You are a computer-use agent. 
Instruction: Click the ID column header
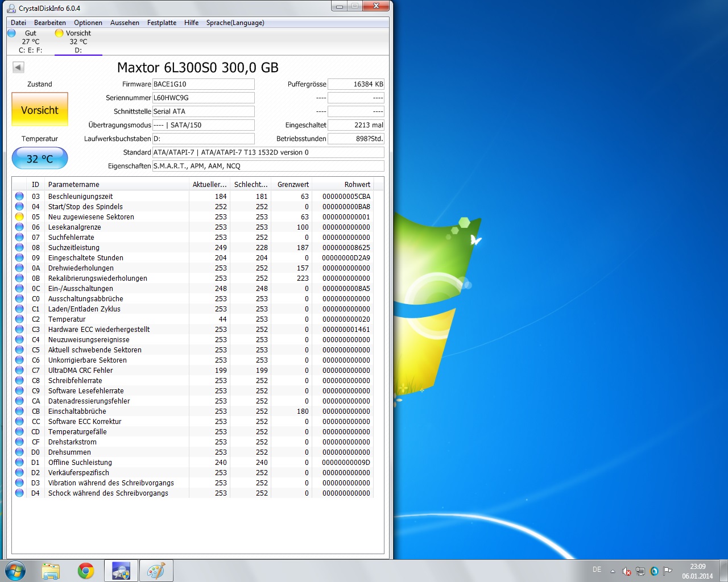point(35,185)
